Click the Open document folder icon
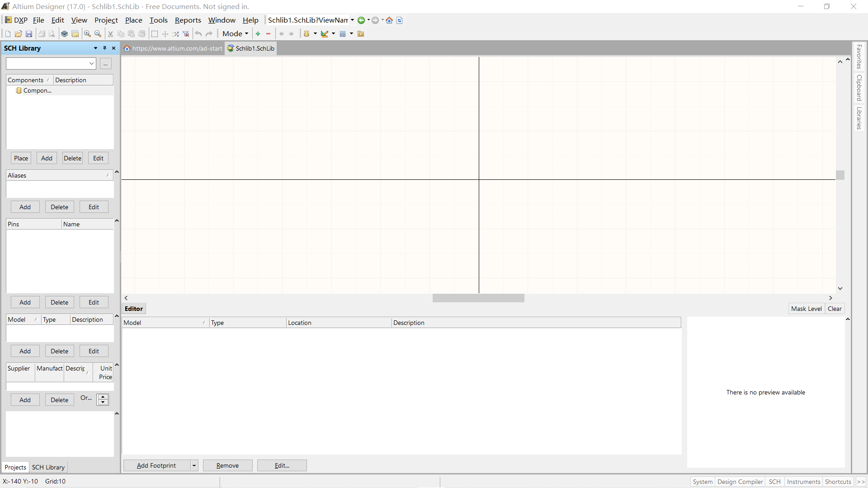 click(x=18, y=34)
